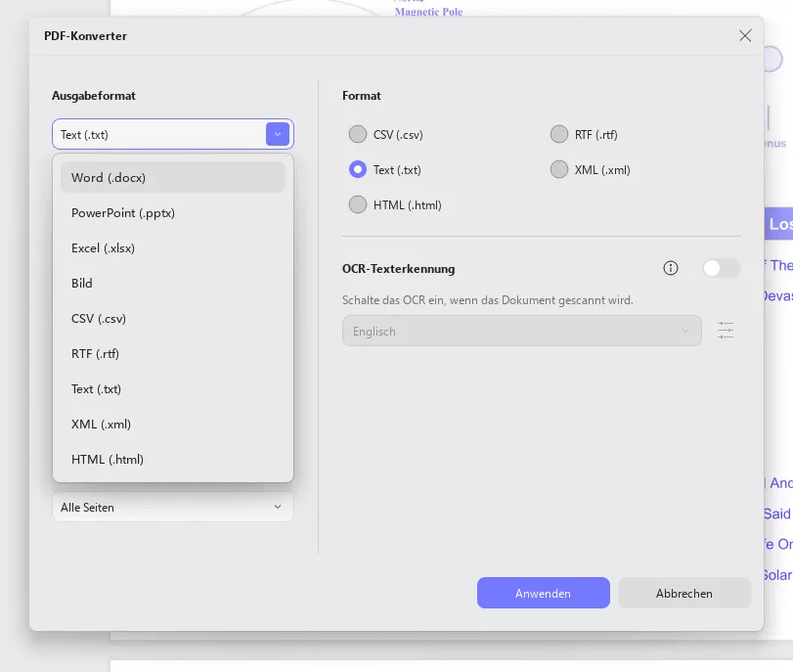
Task: Open the Alle Seiten page range dropdown
Action: pos(172,508)
